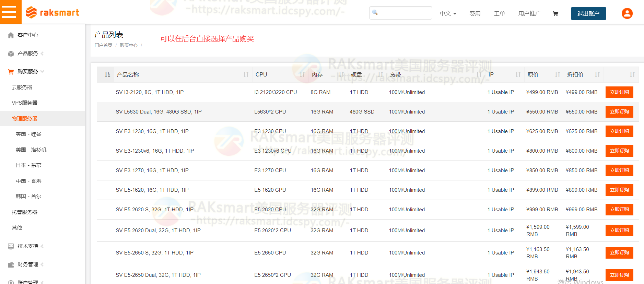Click 门户首页 breadcrumb link
This screenshot has height=284, width=644.
tap(104, 45)
